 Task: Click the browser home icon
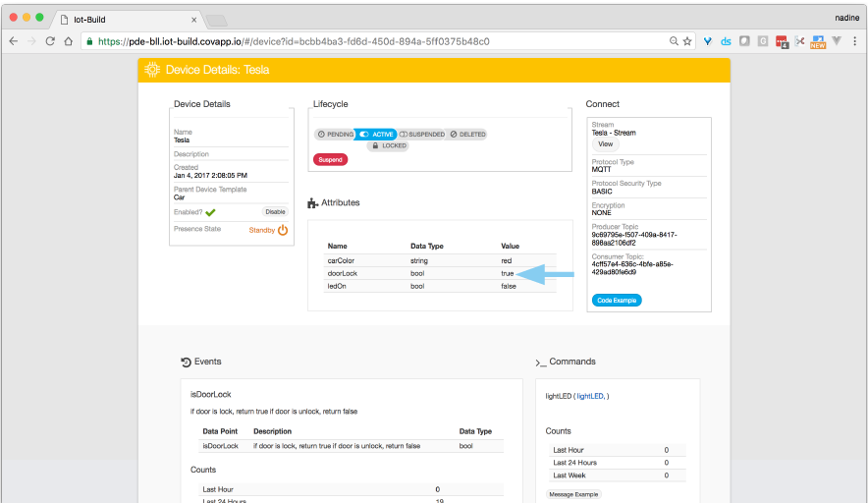68,41
